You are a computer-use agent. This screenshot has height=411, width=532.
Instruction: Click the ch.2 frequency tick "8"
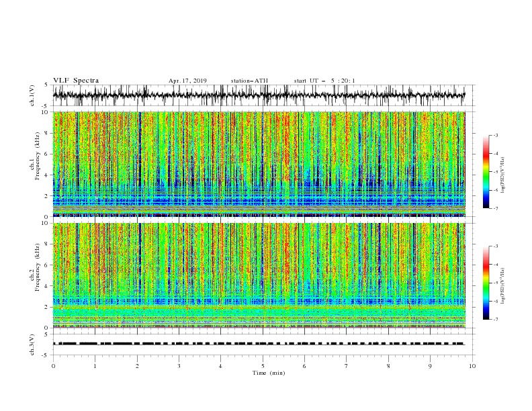(47, 244)
